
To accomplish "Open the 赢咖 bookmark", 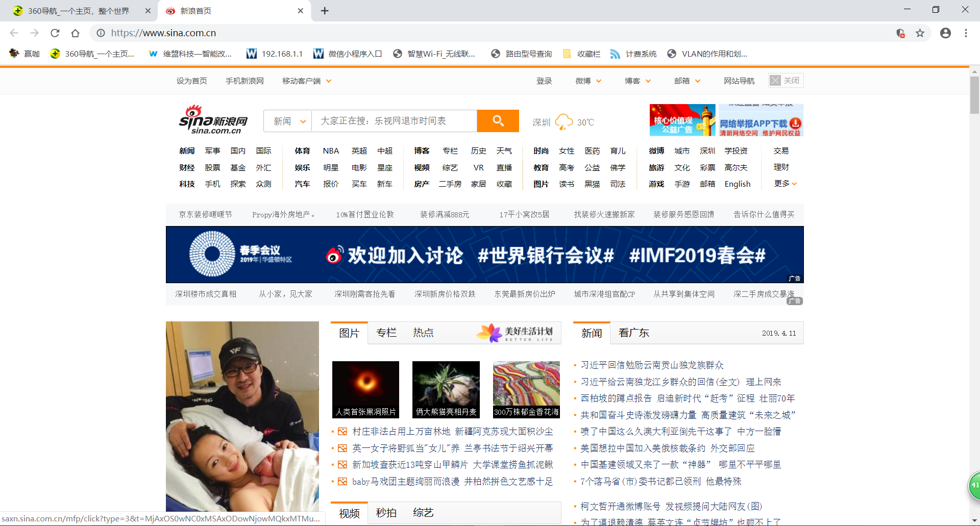I will (x=24, y=54).
